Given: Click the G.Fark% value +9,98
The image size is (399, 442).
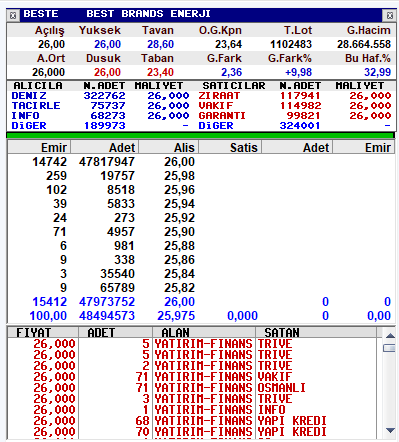Looking at the screenshot, I should (x=298, y=72).
